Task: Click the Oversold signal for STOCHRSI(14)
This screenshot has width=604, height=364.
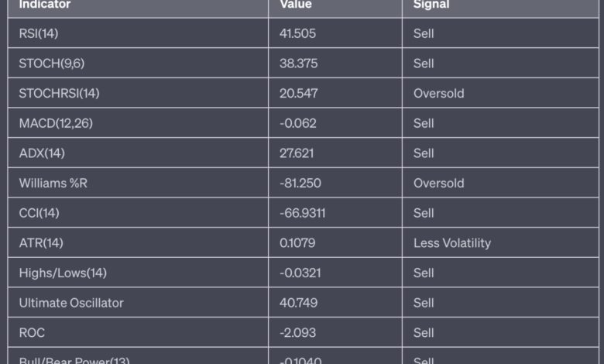Action: [x=438, y=94]
